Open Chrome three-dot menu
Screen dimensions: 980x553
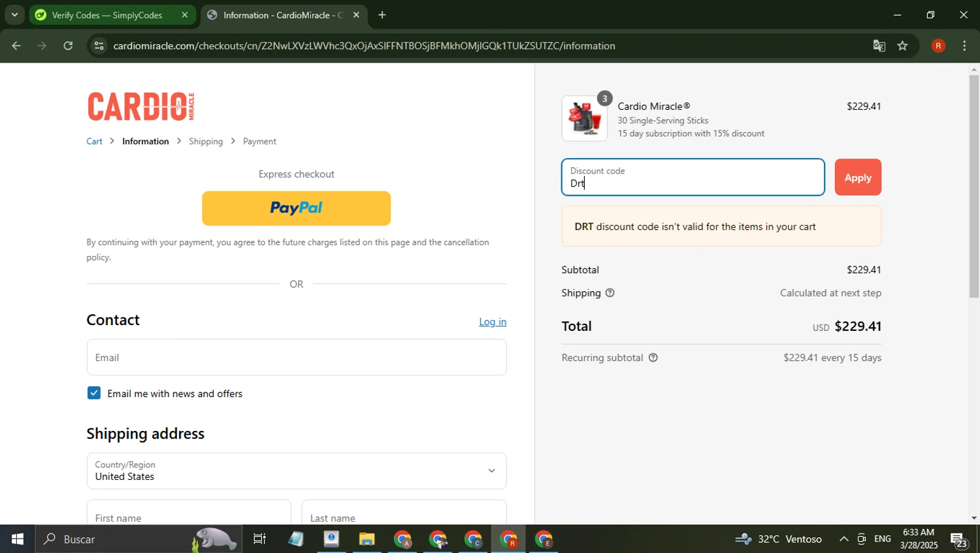click(x=964, y=46)
